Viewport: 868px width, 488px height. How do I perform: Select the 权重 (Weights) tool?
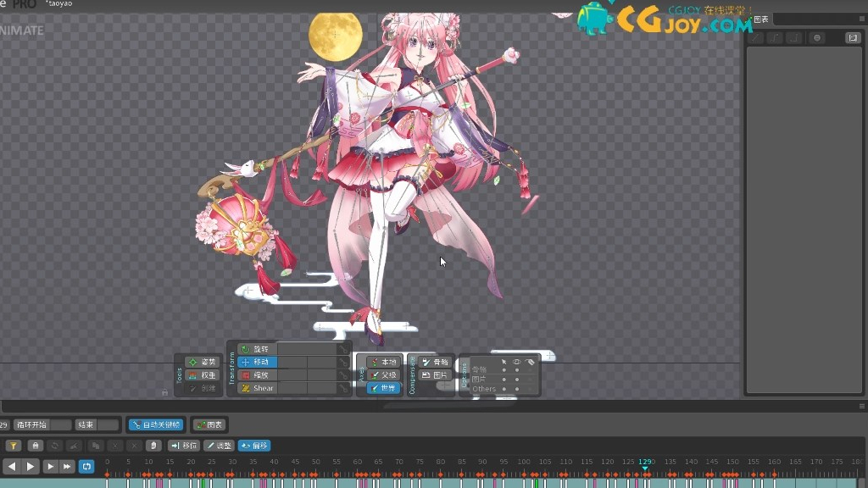click(x=202, y=375)
